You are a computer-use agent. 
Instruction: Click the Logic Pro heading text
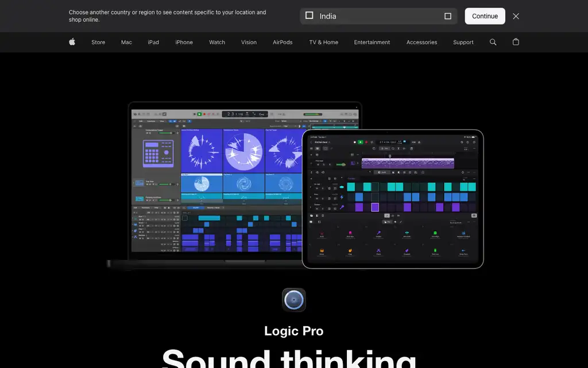click(x=294, y=331)
